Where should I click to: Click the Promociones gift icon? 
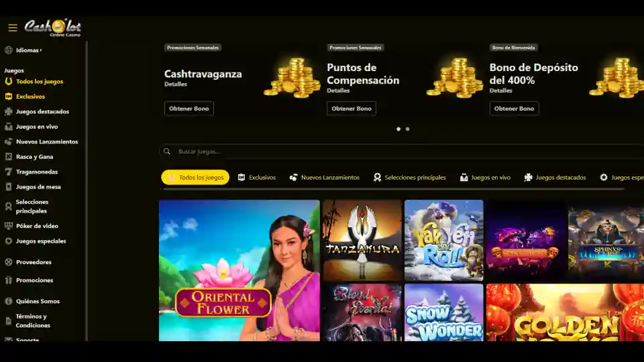tap(9, 280)
